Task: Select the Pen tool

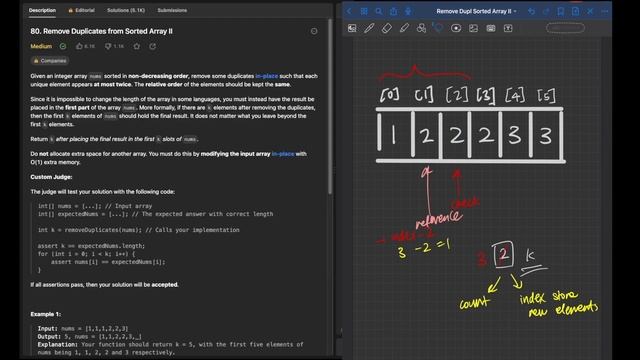Action: (x=369, y=28)
